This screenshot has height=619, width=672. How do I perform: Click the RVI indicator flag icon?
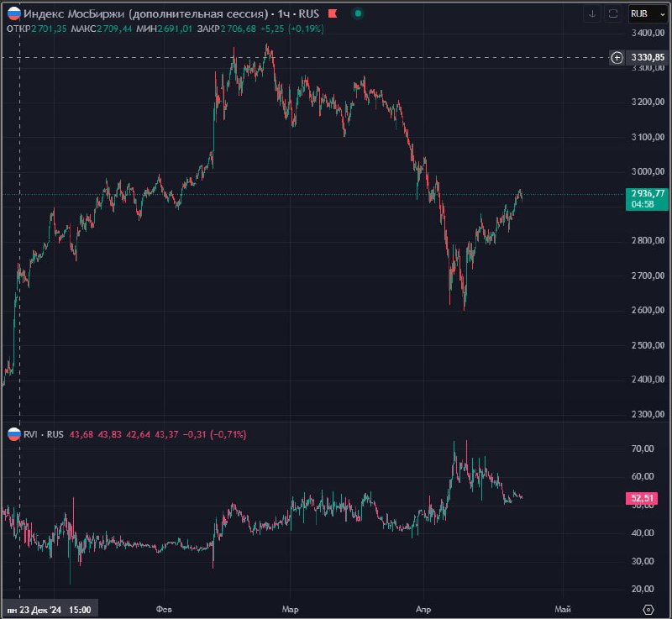[x=14, y=434]
